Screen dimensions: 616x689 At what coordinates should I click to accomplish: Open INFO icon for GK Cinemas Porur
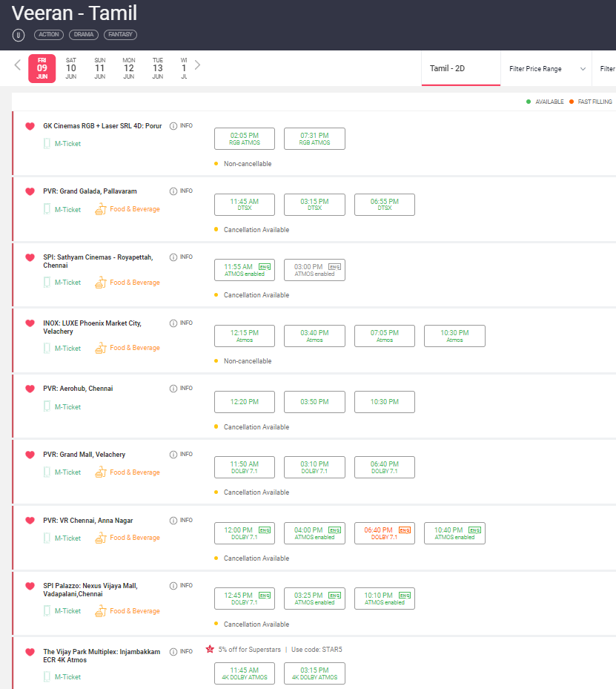coord(173,126)
